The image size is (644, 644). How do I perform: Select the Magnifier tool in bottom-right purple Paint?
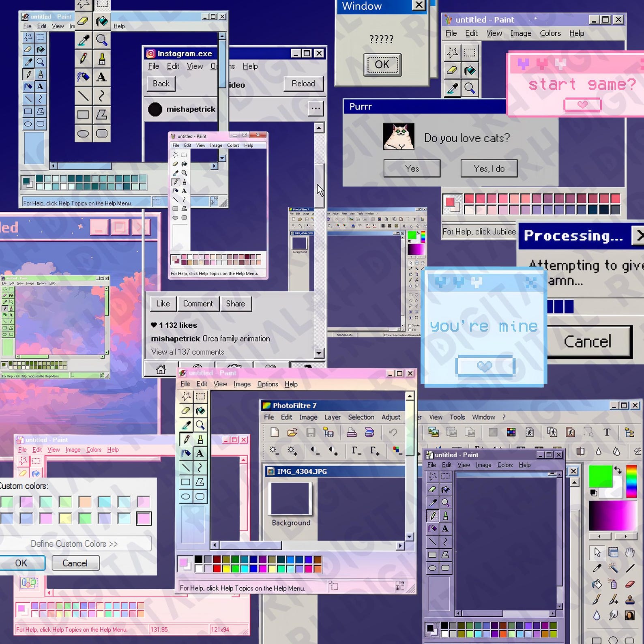[x=445, y=502]
